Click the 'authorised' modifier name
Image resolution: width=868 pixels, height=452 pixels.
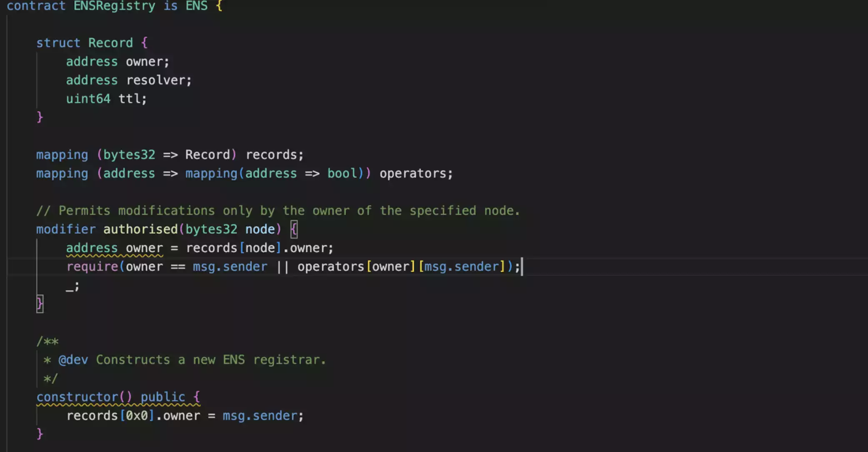[140, 229]
